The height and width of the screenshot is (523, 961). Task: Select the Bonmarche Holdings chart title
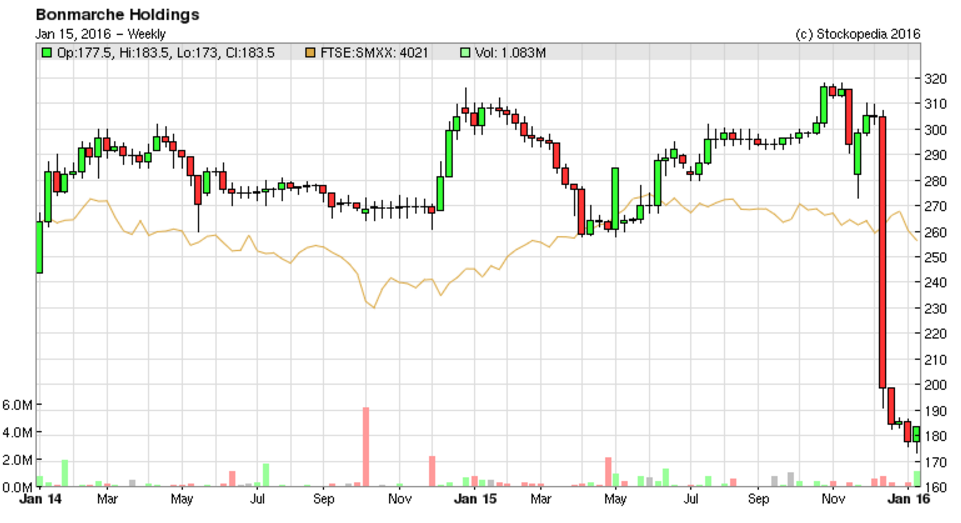tap(118, 15)
